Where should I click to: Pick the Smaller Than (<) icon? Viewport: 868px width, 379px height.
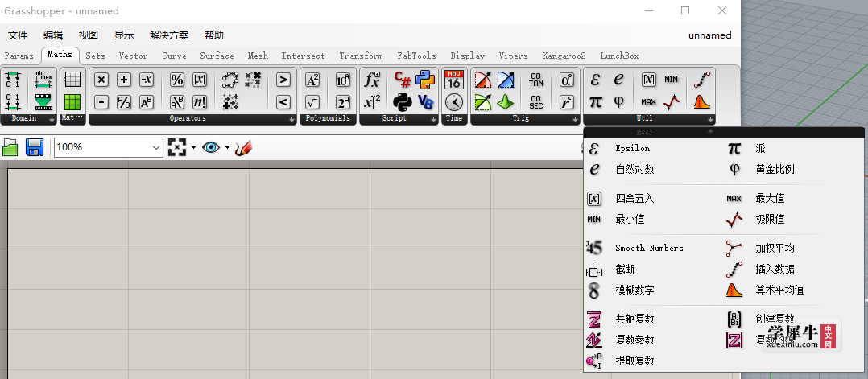(x=283, y=102)
